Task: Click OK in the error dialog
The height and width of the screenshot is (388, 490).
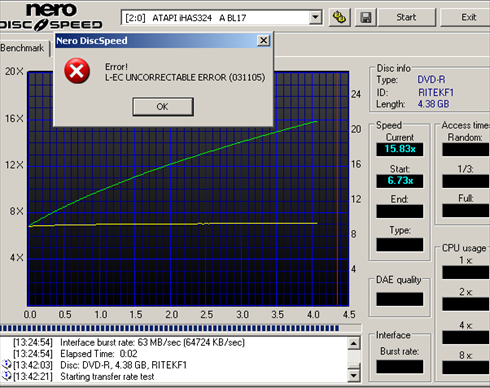Action: (x=163, y=107)
